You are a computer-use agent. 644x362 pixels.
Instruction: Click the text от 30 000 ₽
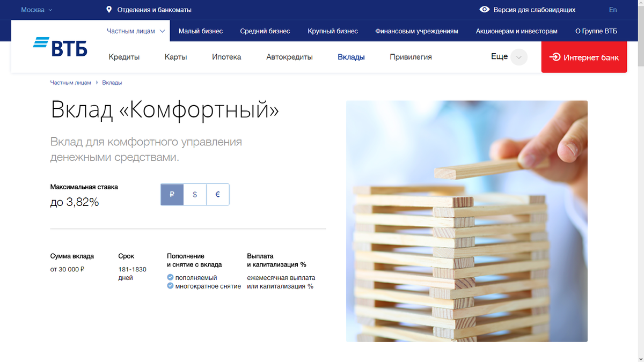[68, 269]
